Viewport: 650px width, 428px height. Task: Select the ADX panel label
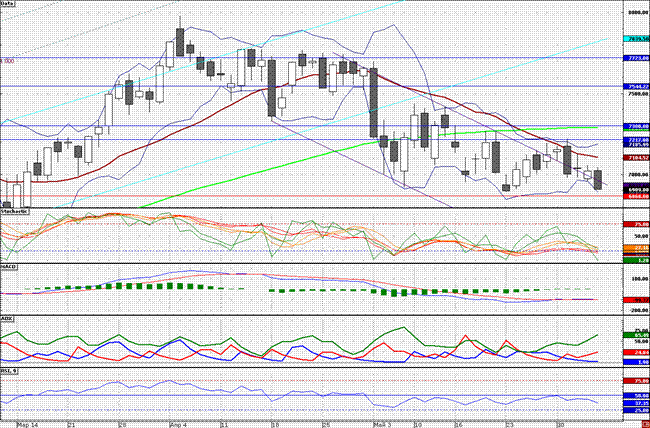coord(7,319)
